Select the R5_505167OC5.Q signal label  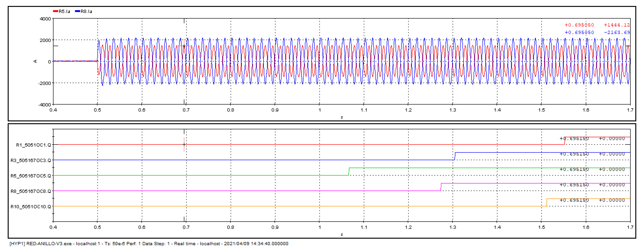31,176
